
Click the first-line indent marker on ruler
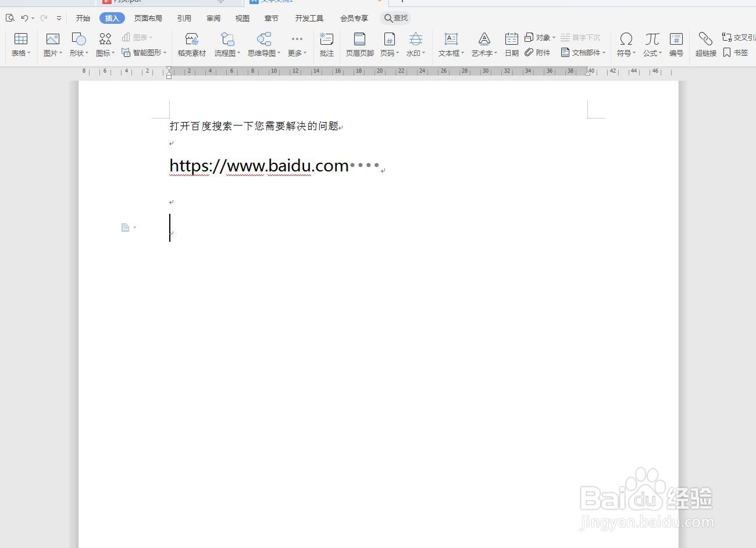[x=169, y=69]
